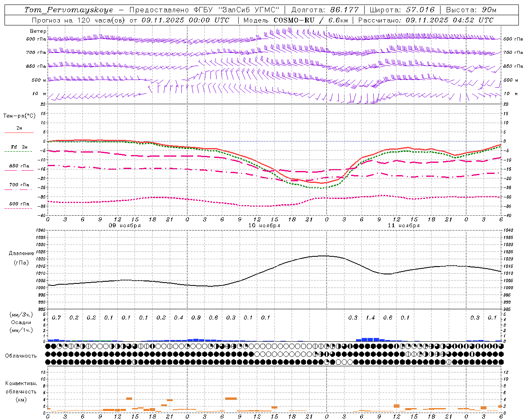Screen dimensions: 525x420
Task: Click the 09 ноября date label
Action: point(124,226)
